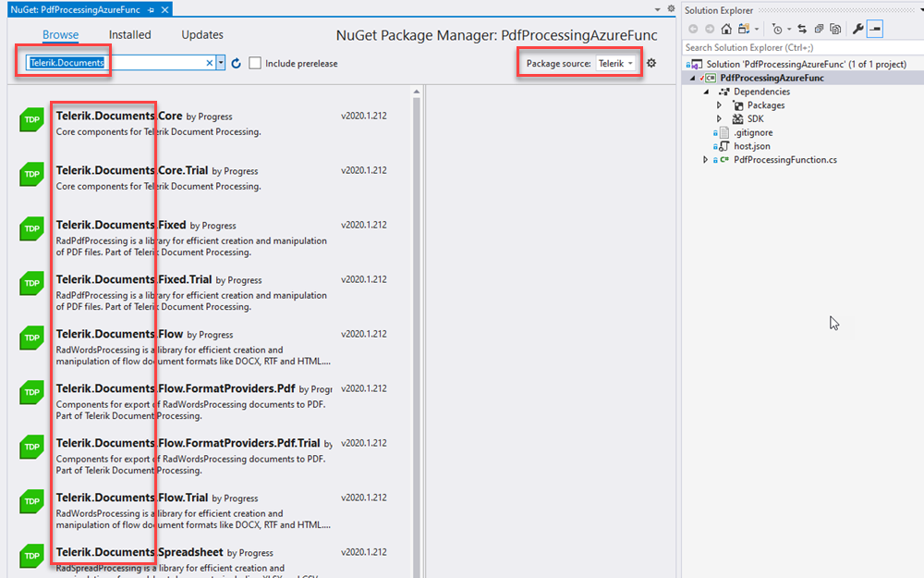Click TDP icon of Telerik.Documents.Flow package
Screen dimensions: 924x578
click(31, 338)
